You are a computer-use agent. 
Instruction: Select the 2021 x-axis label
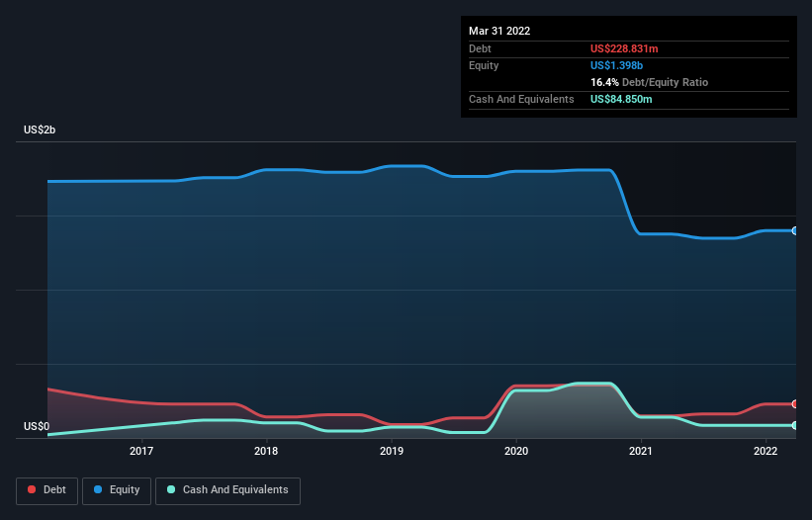641,451
